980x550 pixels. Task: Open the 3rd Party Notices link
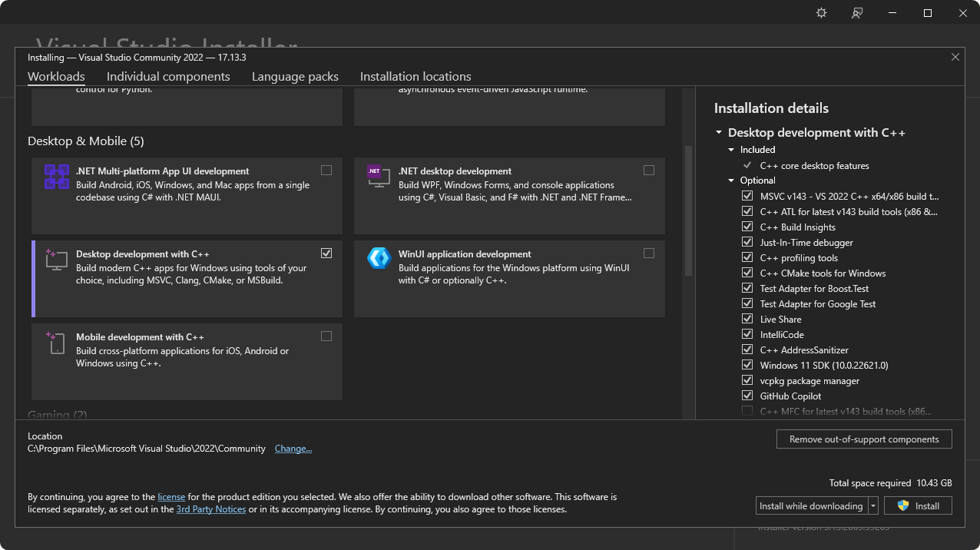pyautogui.click(x=210, y=509)
